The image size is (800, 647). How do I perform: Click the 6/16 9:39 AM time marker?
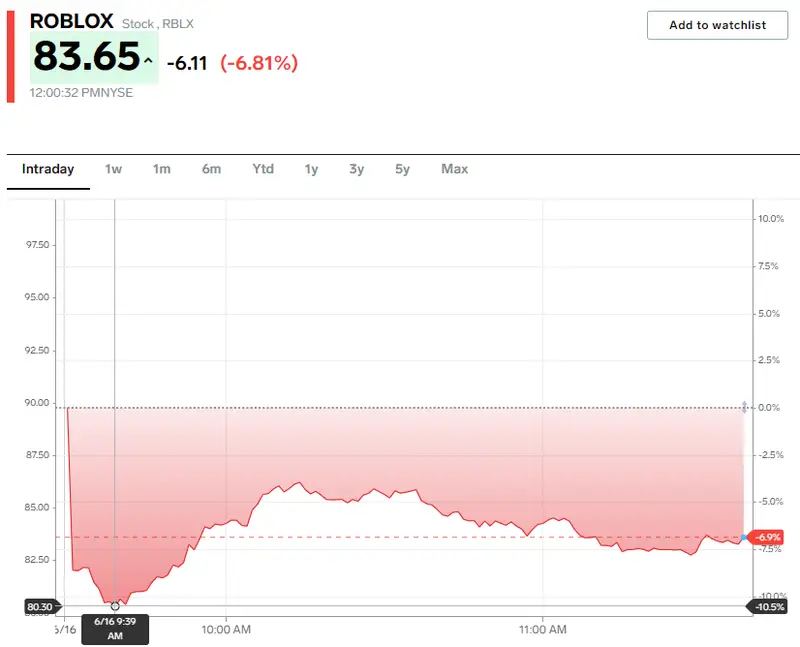coord(115,628)
